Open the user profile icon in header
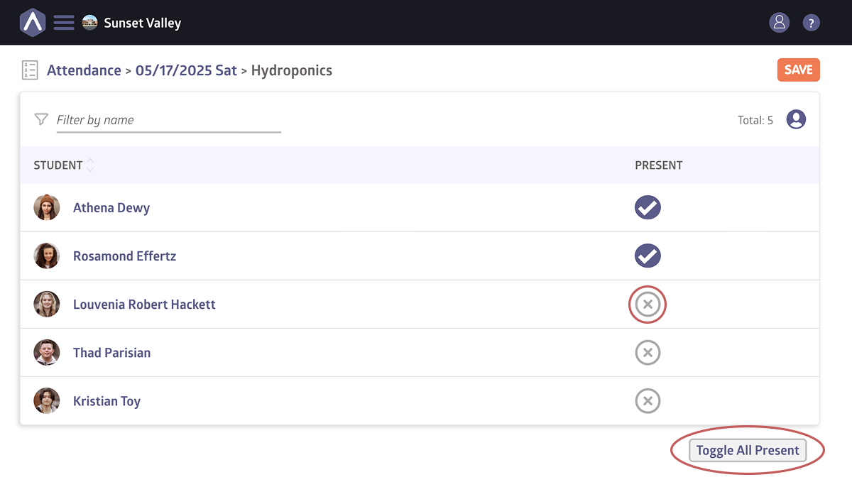 (x=779, y=23)
